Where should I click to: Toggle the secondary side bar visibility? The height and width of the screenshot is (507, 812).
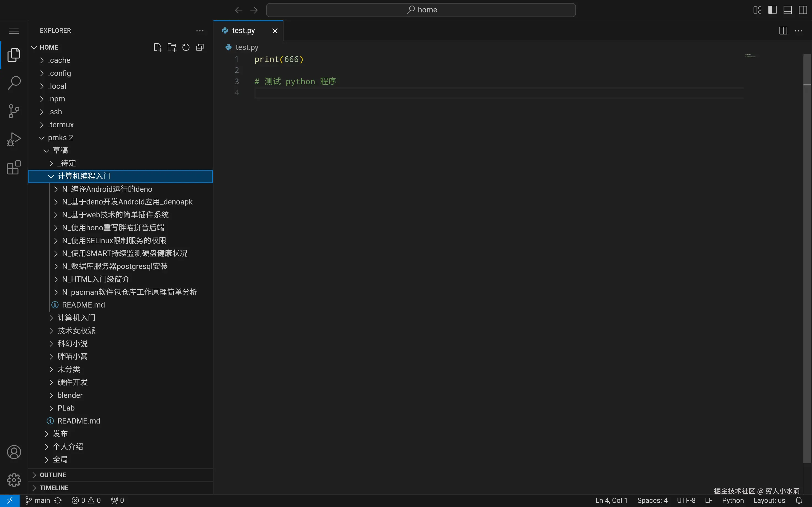pos(803,10)
